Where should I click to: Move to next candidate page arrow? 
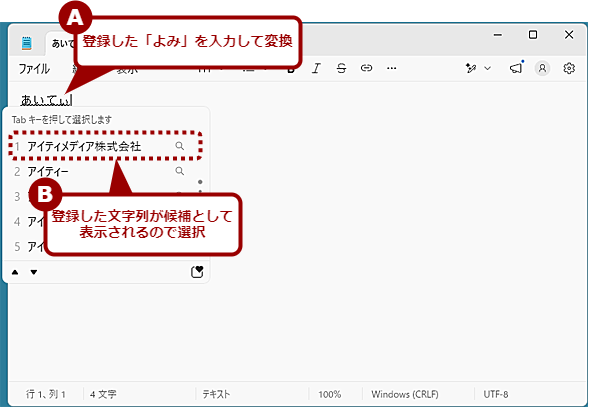tap(34, 272)
